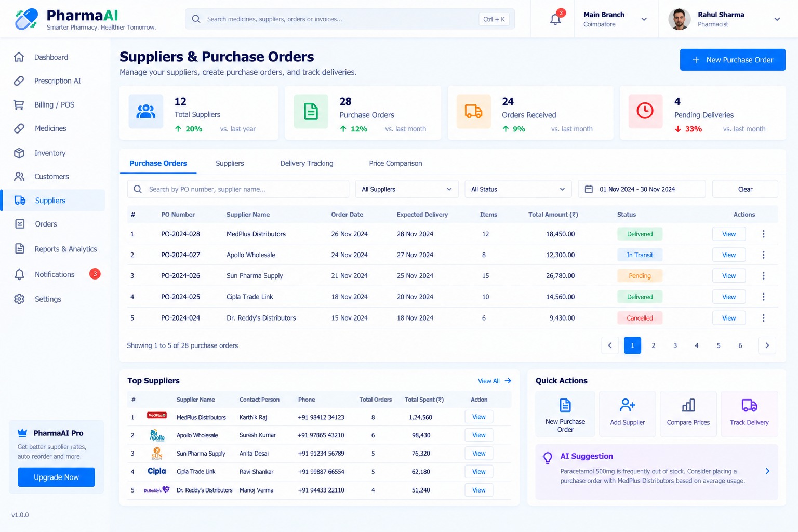Switch to the Price Comparison tab

coord(395,163)
